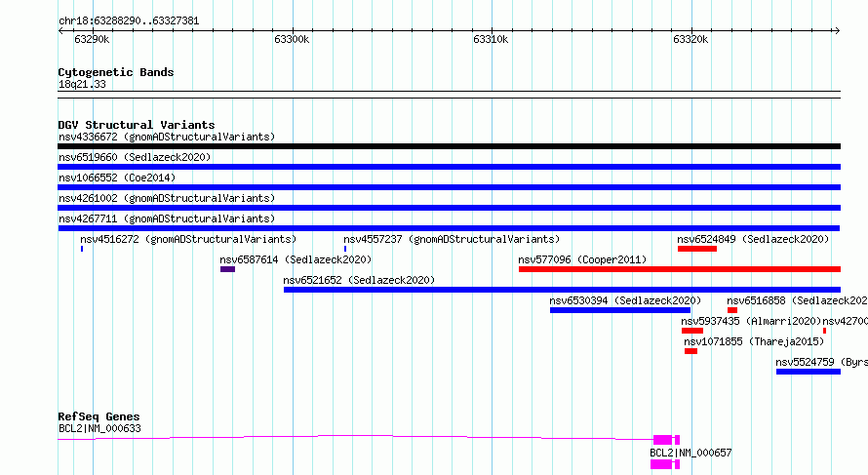Select the red bar under nsv5937435

[x=692, y=331]
